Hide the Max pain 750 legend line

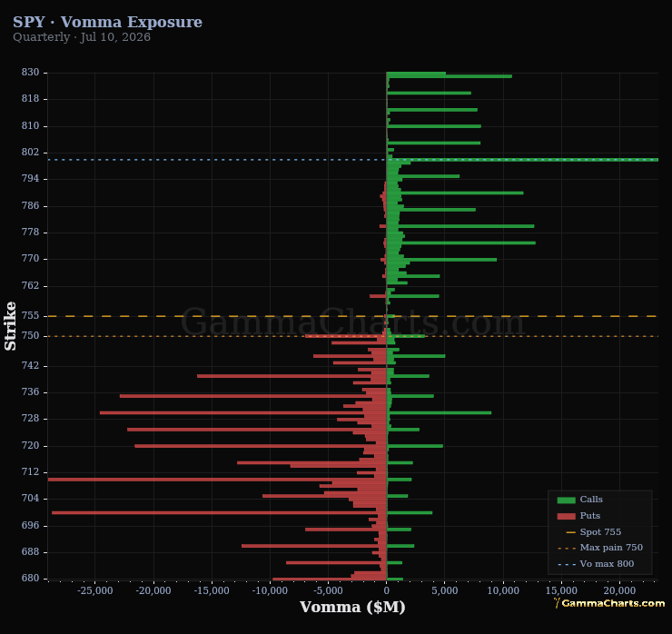coord(600,548)
